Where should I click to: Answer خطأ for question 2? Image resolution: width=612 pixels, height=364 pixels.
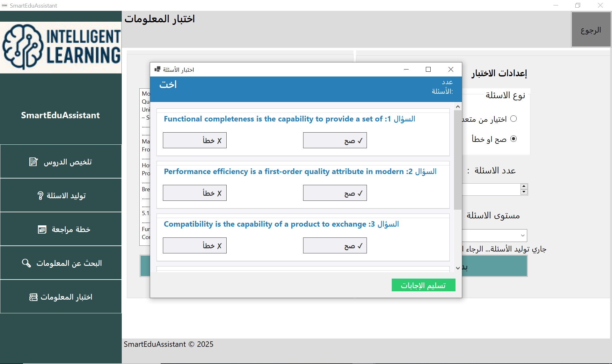click(x=194, y=193)
